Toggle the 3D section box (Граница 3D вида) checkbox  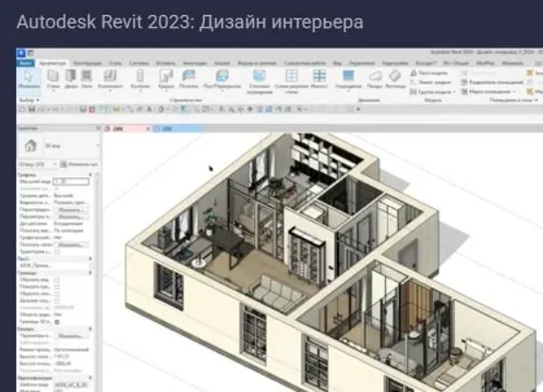tap(57, 321)
